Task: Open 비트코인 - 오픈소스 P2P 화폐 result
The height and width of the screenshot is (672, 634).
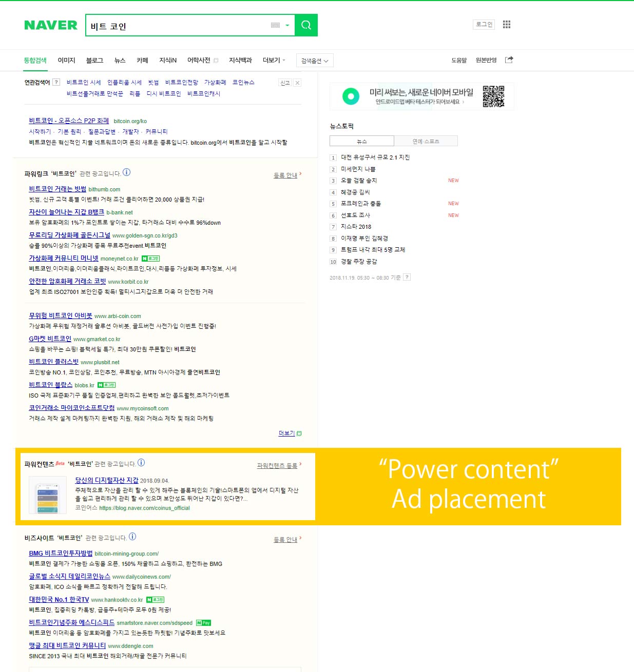Action: point(69,121)
